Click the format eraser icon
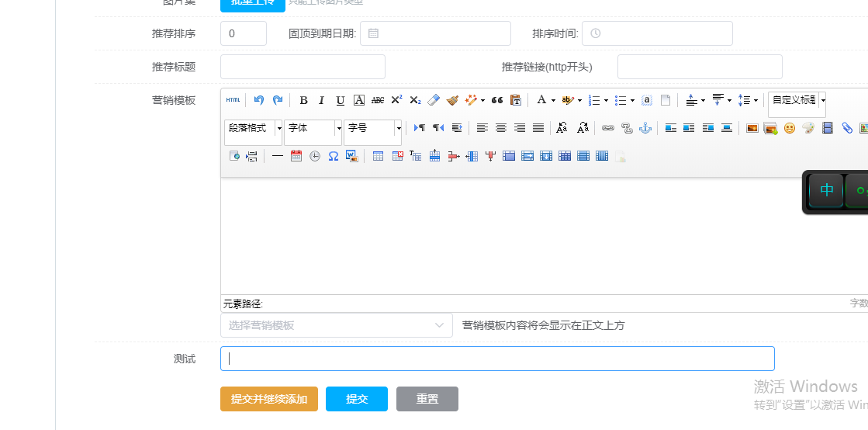 tap(434, 100)
